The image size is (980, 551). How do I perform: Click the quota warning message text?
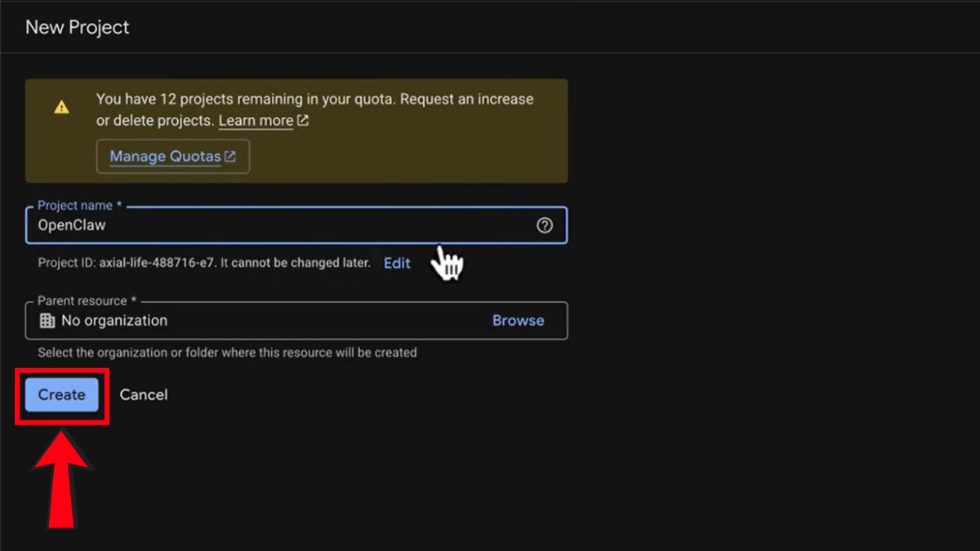pyautogui.click(x=314, y=100)
